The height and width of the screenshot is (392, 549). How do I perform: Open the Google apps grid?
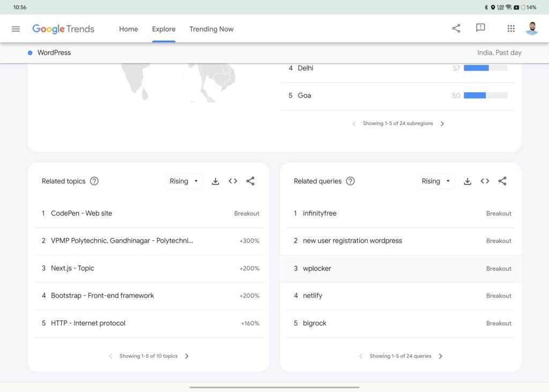pos(511,28)
